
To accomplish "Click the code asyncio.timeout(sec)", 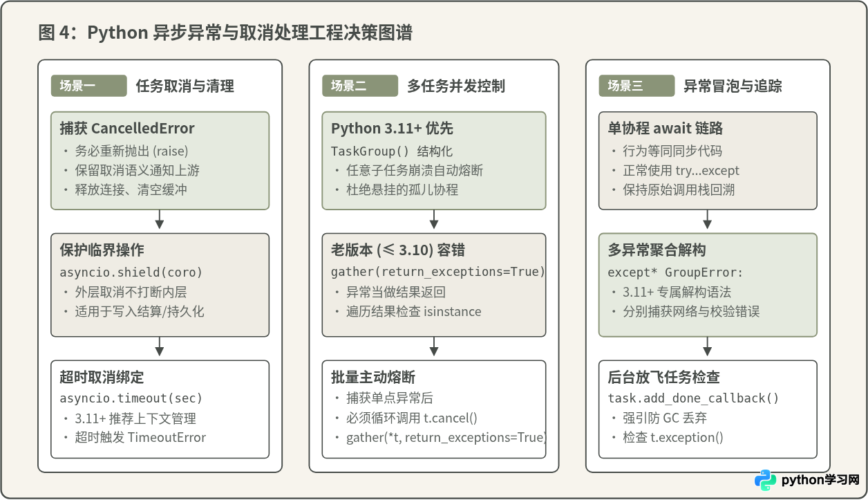I will coord(131,398).
